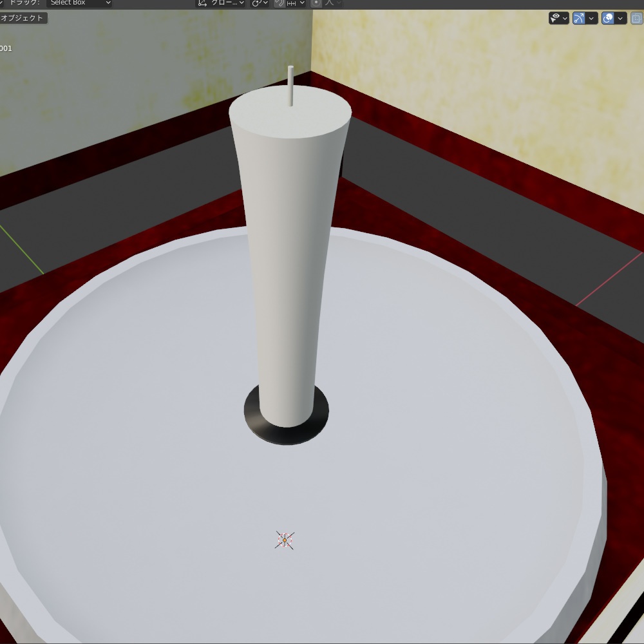
Task: Toggle the snapping magnet icon
Action: tap(279, 3)
